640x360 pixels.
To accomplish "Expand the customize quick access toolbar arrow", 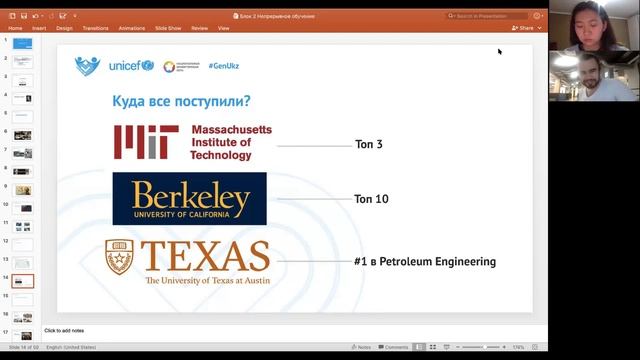I will click(75, 16).
